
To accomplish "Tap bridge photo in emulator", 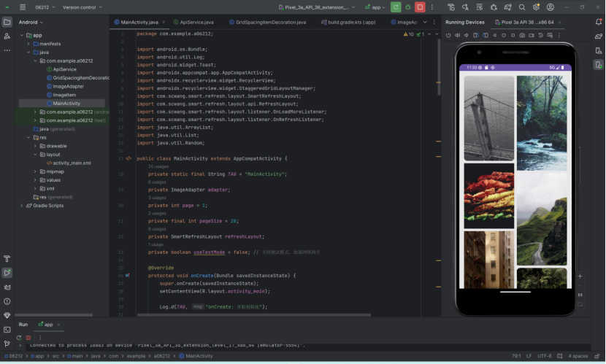I will pos(489,117).
